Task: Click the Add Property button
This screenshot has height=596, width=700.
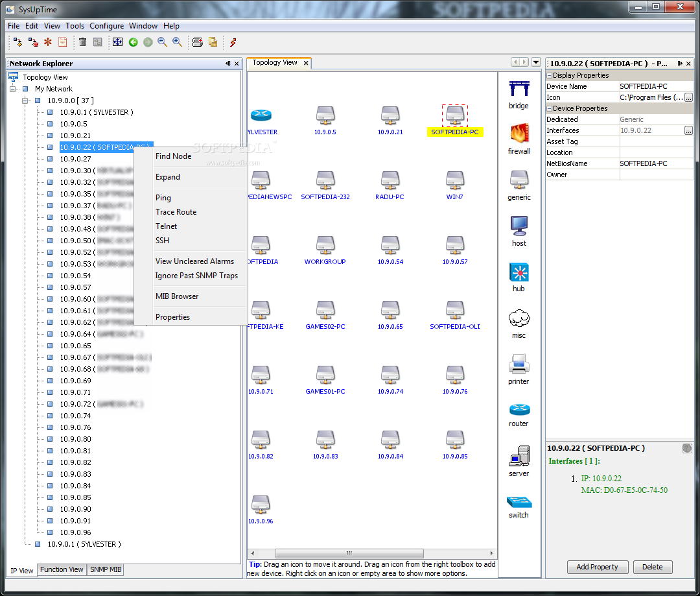Action: click(x=598, y=567)
